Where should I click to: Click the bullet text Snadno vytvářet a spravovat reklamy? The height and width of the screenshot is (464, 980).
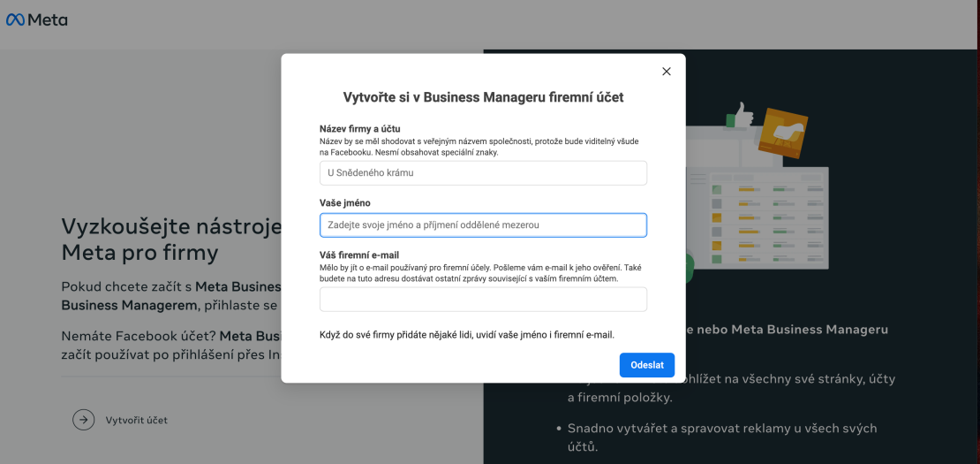(x=722, y=437)
